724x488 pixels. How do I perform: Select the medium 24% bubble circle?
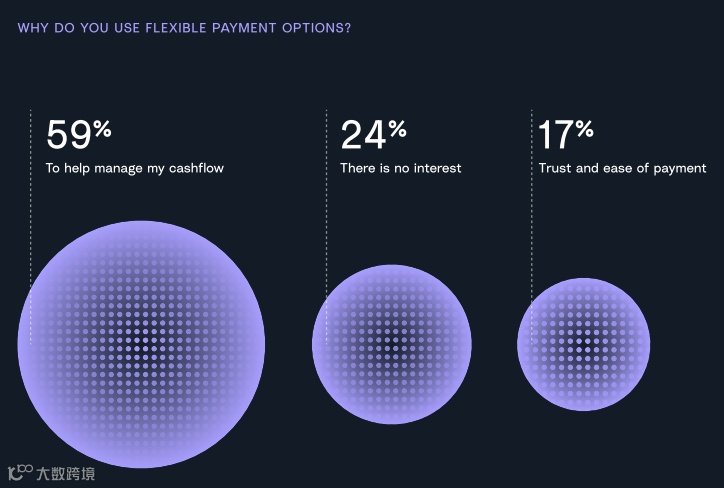point(392,344)
